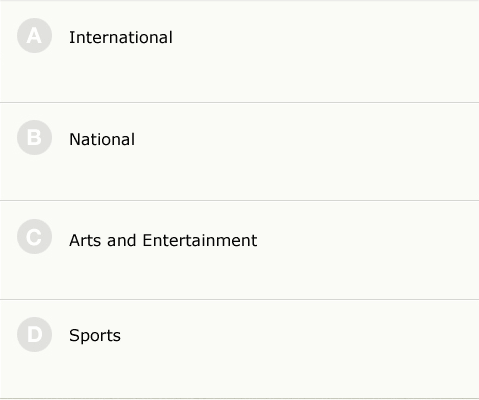Pick answer D, Sports
479x400 pixels.
click(x=239, y=349)
